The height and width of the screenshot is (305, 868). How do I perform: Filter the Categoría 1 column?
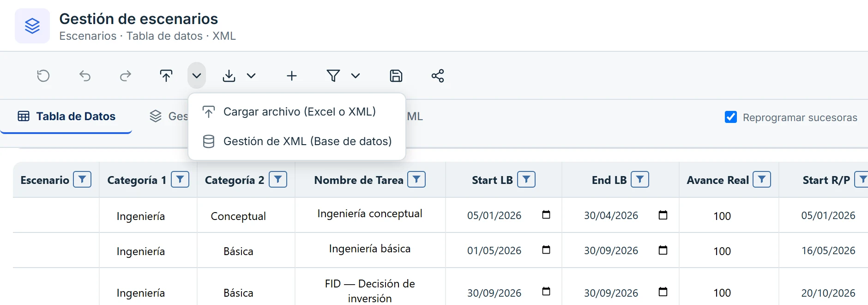pyautogui.click(x=180, y=179)
